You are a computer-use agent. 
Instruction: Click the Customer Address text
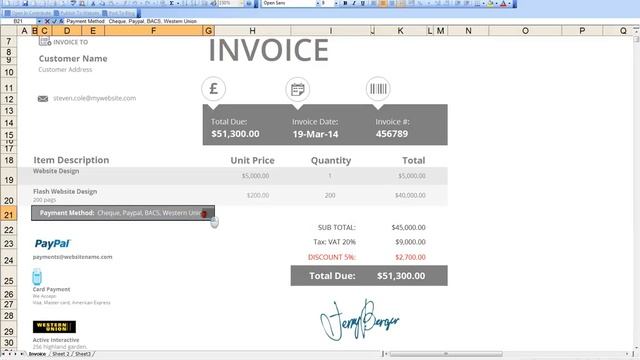pos(65,70)
